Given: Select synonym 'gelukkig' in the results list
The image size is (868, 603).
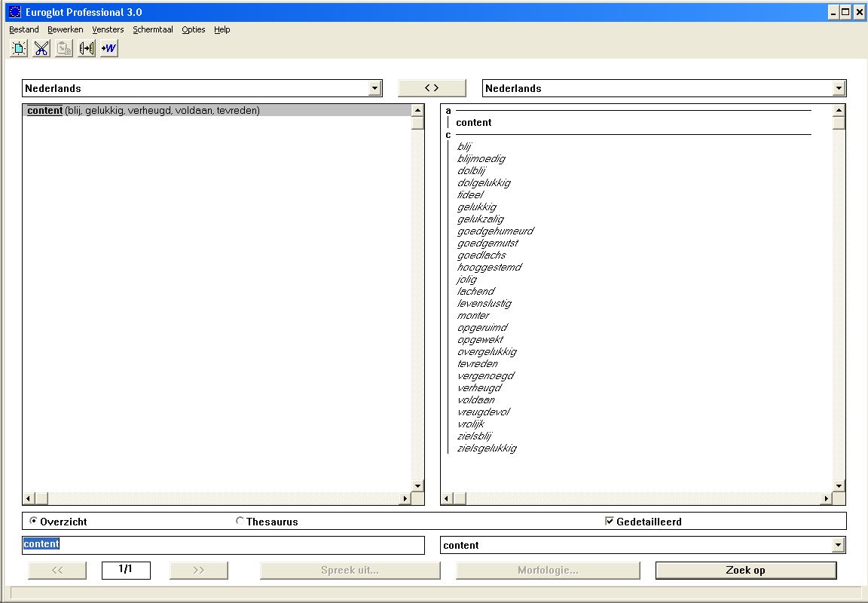Looking at the screenshot, I should click(x=477, y=207).
